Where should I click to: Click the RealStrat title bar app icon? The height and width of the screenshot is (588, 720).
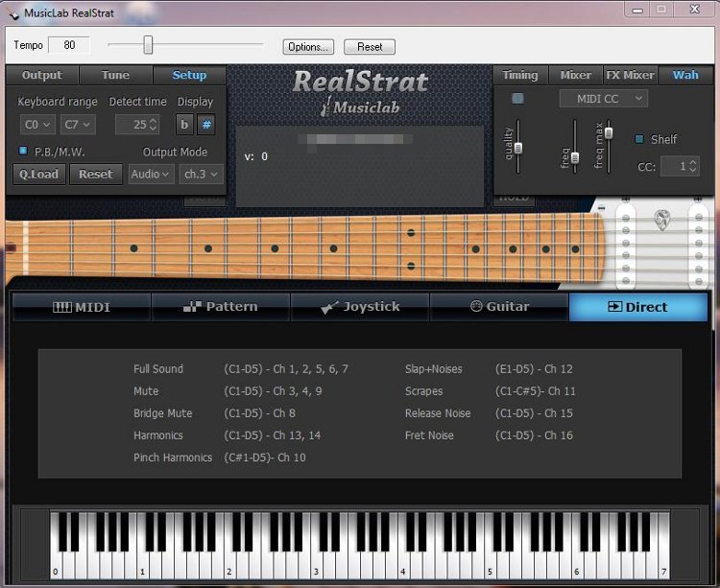13,13
